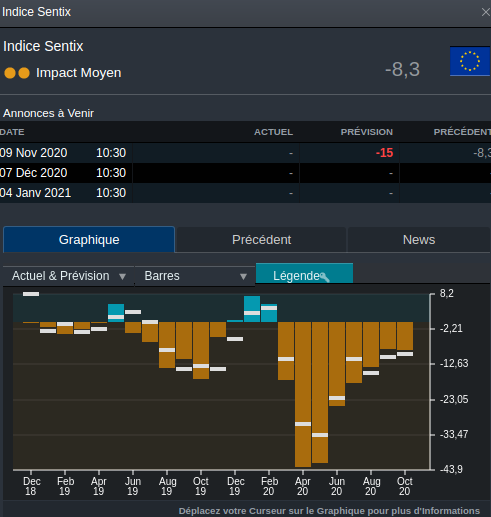Screen dimensions: 491x517
Task: Click the PRÉVISION column header
Action: coord(367,132)
